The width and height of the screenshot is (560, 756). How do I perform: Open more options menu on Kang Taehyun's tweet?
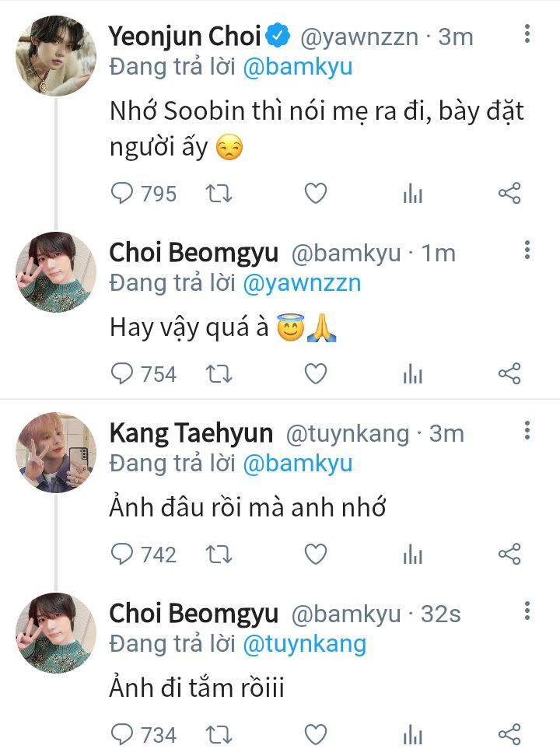(527, 430)
